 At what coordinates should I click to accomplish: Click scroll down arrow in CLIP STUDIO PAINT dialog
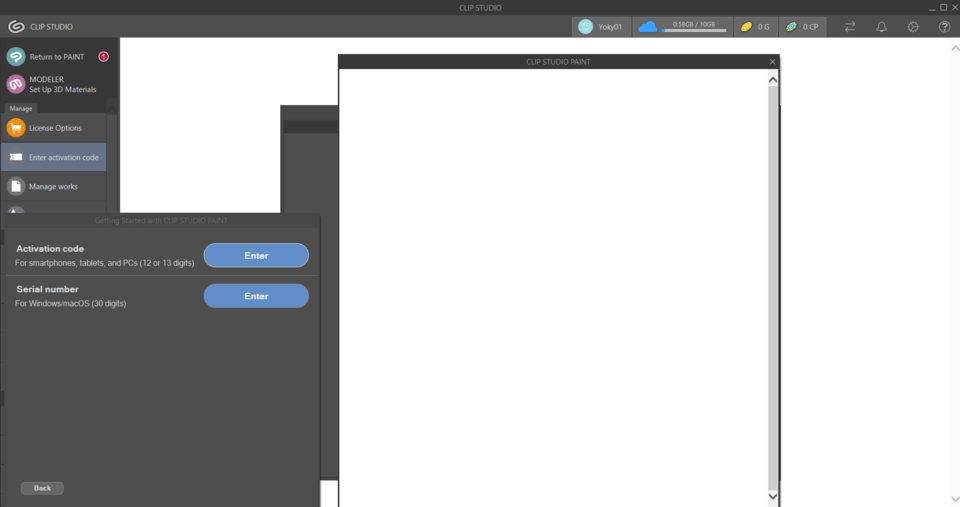pyautogui.click(x=773, y=497)
